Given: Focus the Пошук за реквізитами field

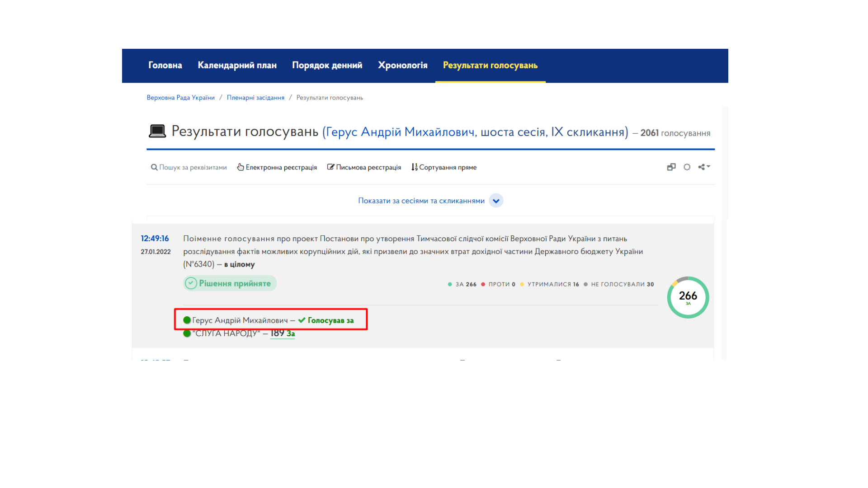Looking at the screenshot, I should tap(193, 167).
